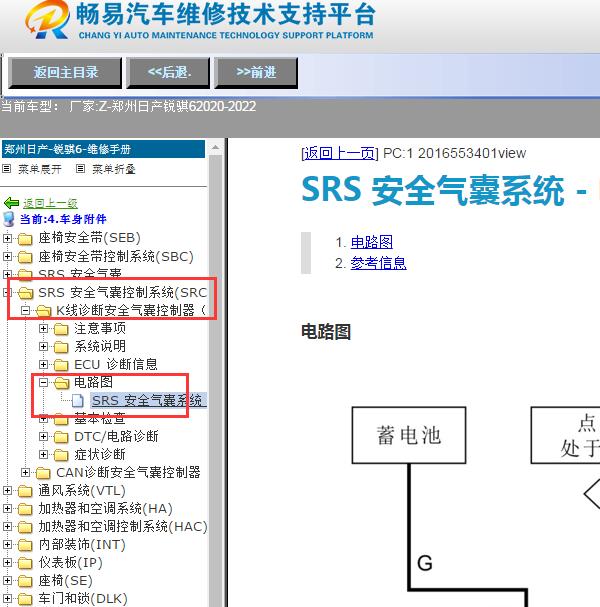Screen dimensions: 600x607
Task: Open the 电路图 link in contents list
Action: click(372, 242)
